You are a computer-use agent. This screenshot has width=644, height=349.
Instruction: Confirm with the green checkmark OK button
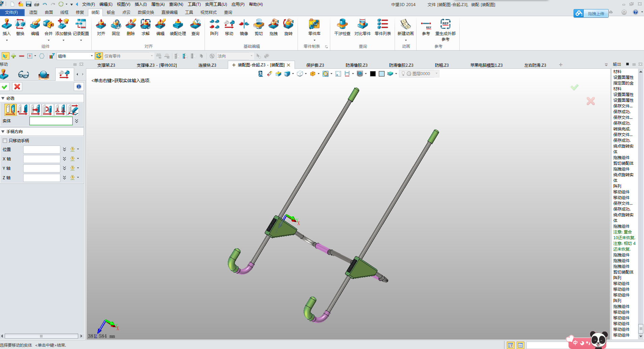(5, 87)
